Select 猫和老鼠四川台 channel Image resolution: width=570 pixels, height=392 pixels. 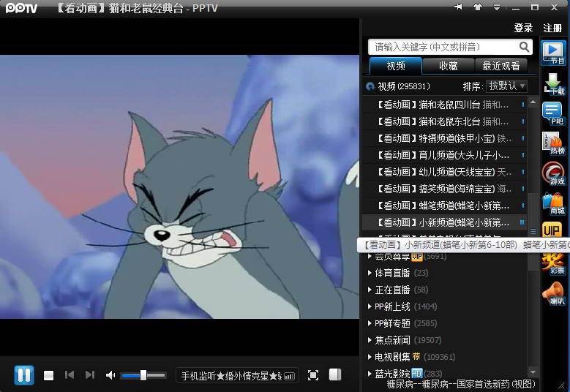(x=444, y=105)
